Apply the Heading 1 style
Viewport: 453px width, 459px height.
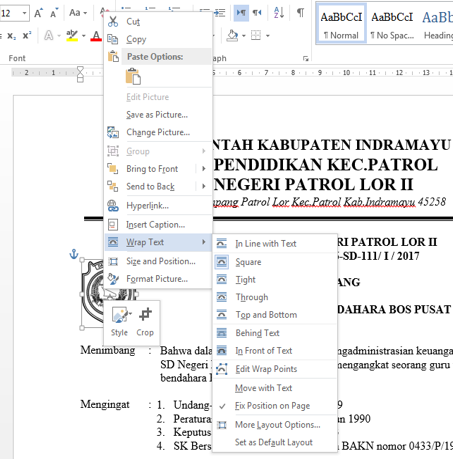pos(437,24)
